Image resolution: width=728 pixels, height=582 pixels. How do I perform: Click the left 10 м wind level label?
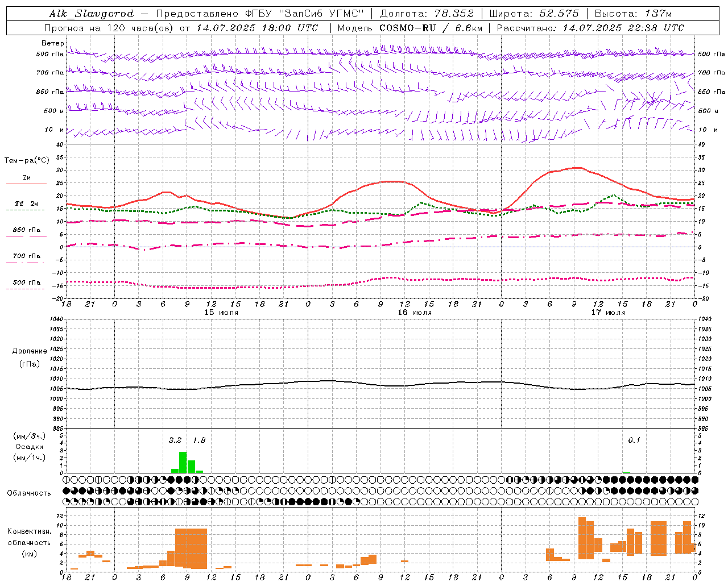click(x=54, y=130)
